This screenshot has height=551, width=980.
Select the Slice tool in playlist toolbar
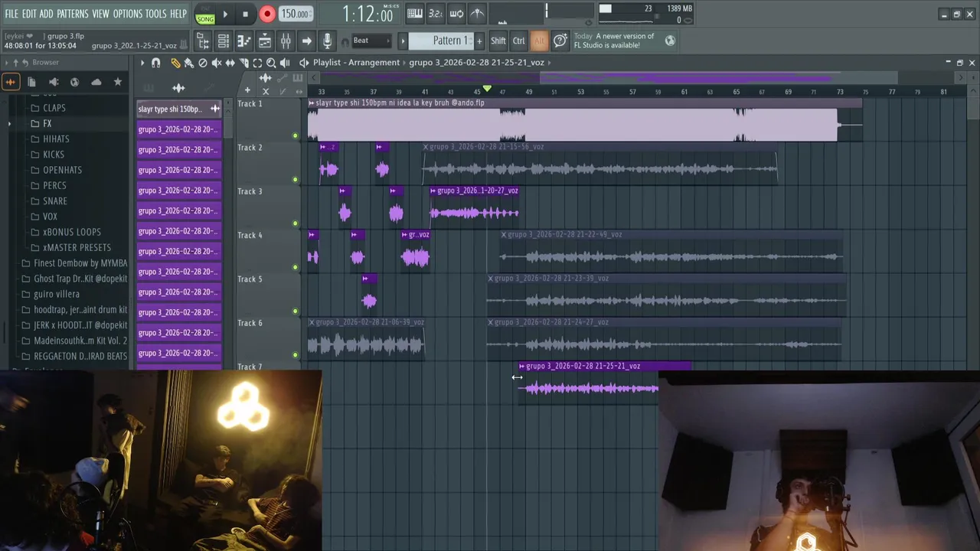(244, 63)
